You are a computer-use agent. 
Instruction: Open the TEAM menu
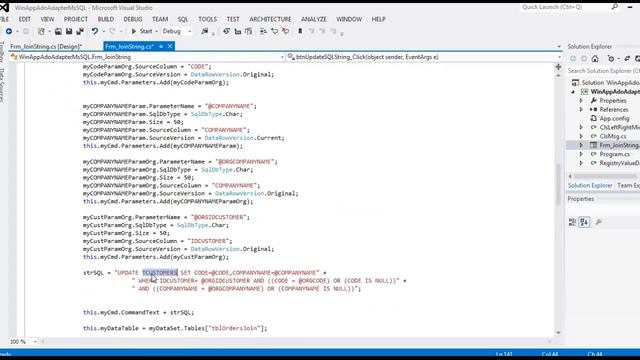pyautogui.click(x=160, y=19)
